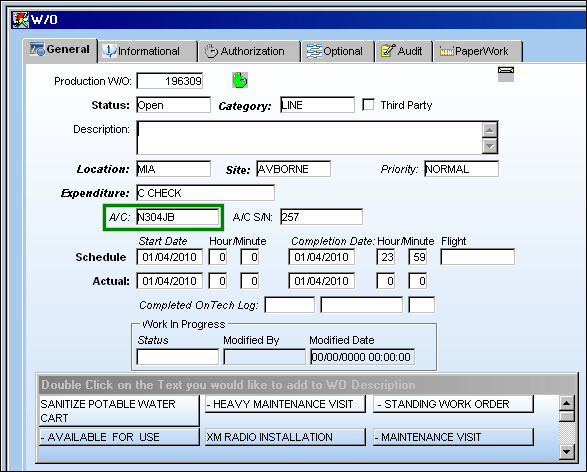Click the first Completed On Tech Log field
Screen dimensions: 587x472
pyautogui.click(x=289, y=305)
